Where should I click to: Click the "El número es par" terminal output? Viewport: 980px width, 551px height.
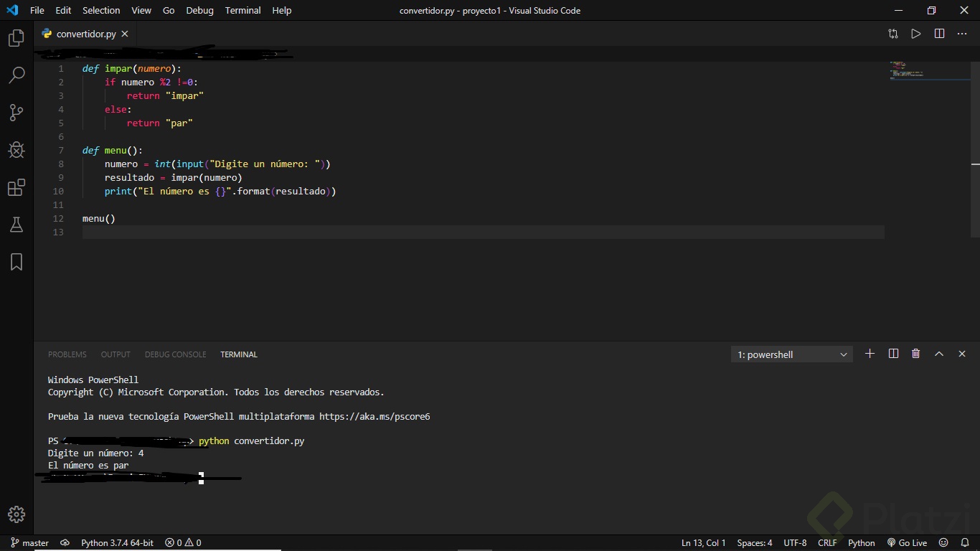pyautogui.click(x=88, y=466)
